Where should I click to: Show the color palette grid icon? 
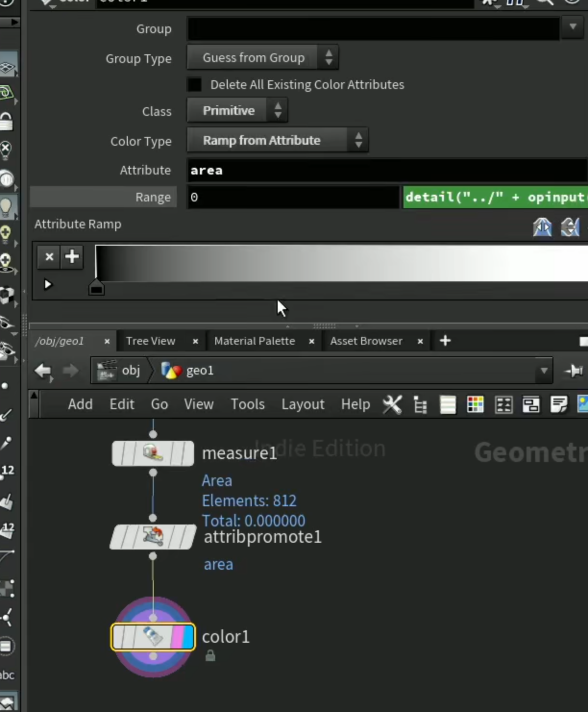[x=475, y=404]
